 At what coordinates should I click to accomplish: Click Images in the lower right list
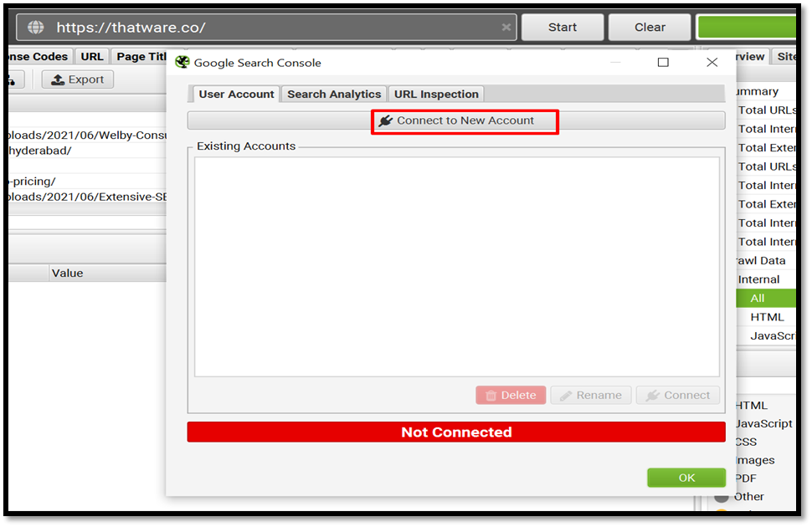pyautogui.click(x=756, y=460)
